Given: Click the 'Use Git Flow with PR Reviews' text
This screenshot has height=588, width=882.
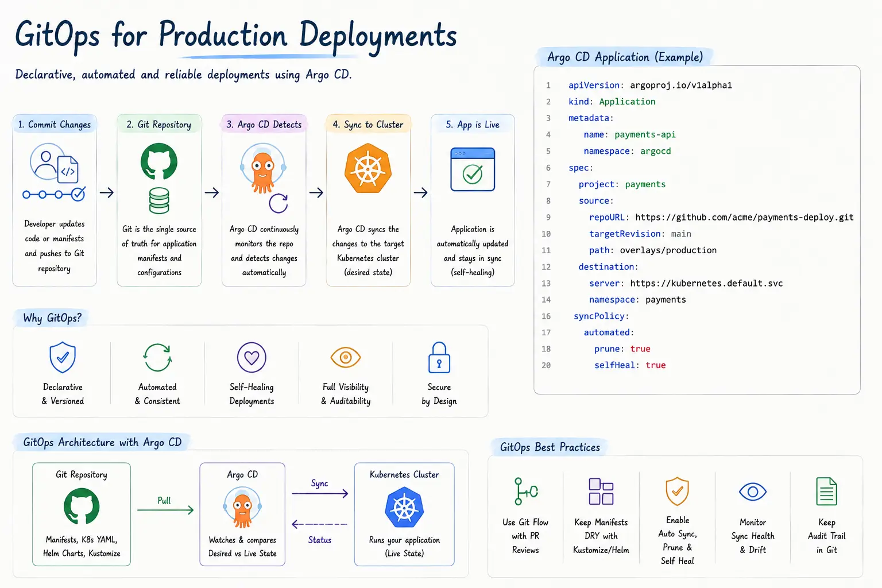Looking at the screenshot, I should pyautogui.click(x=525, y=536).
